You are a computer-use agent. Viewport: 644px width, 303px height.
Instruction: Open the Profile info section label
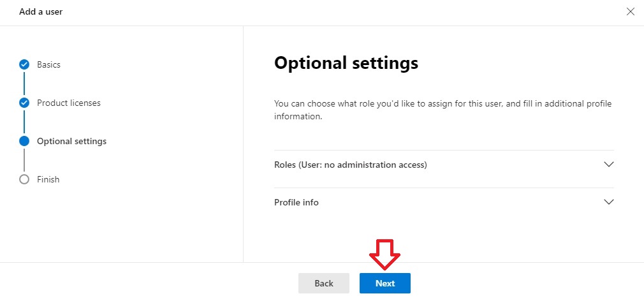click(296, 202)
